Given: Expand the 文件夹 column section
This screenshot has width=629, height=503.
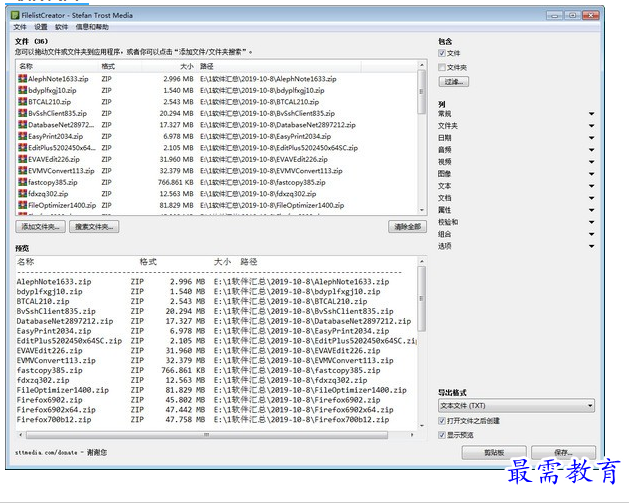Looking at the screenshot, I should 591,126.
